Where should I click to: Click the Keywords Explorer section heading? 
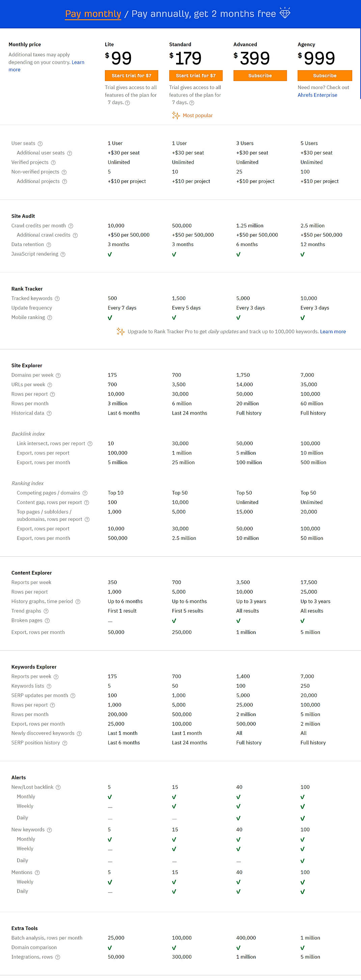pos(34,667)
